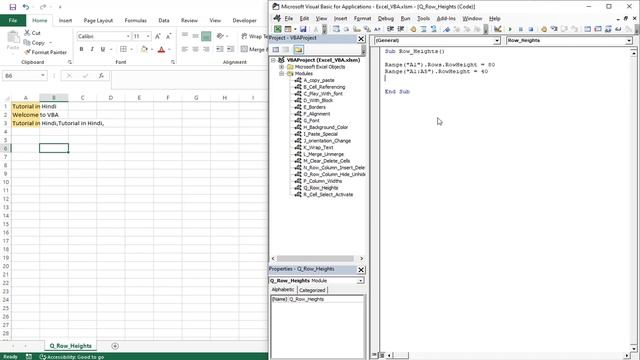Select column header D in Excel
The image size is (640, 360).
click(x=111, y=98)
